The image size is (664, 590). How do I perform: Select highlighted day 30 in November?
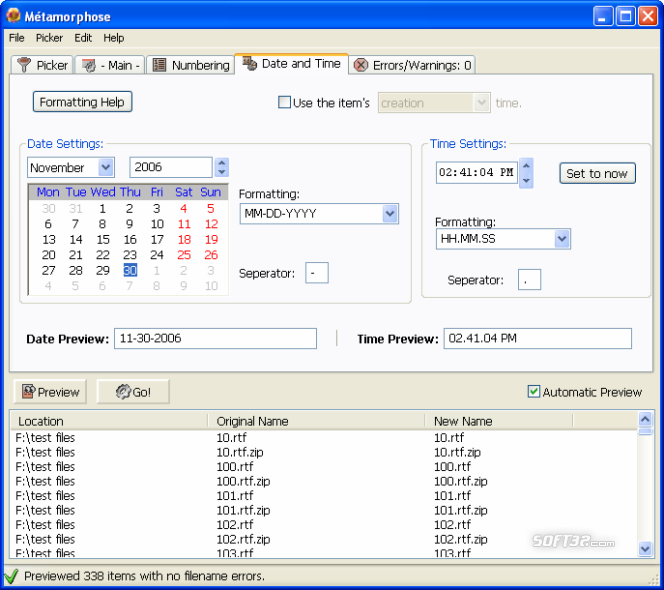(130, 270)
